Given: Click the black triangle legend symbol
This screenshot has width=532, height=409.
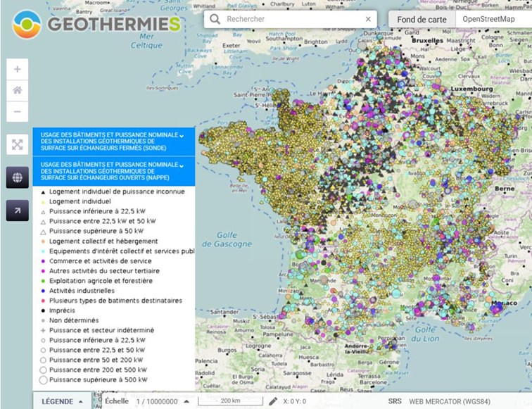Looking at the screenshot, I should tap(43, 192).
